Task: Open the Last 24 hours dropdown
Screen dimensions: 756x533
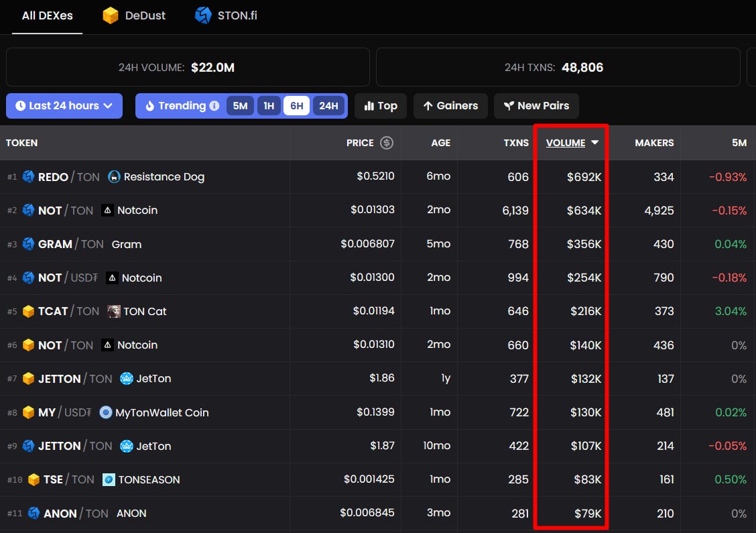Action: [x=64, y=106]
